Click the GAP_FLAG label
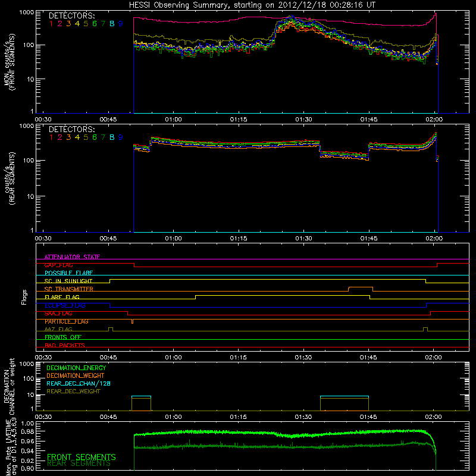 click(x=58, y=265)
